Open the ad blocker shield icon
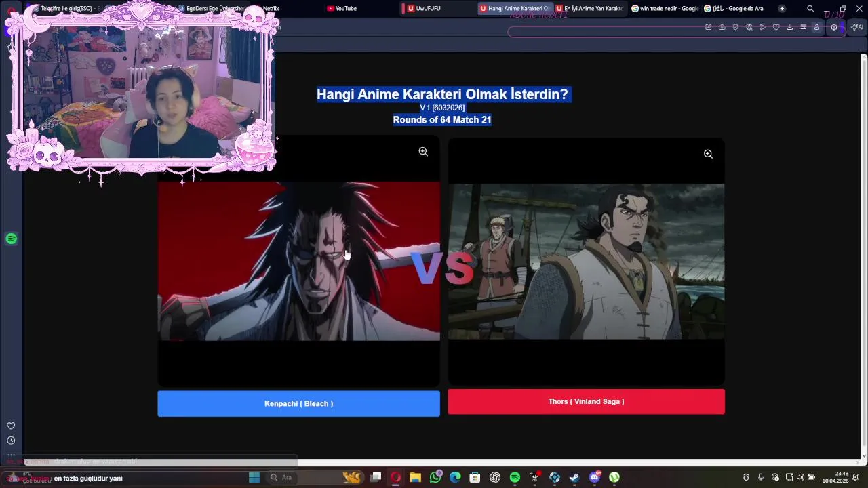This screenshot has width=868, height=488. coord(736,27)
